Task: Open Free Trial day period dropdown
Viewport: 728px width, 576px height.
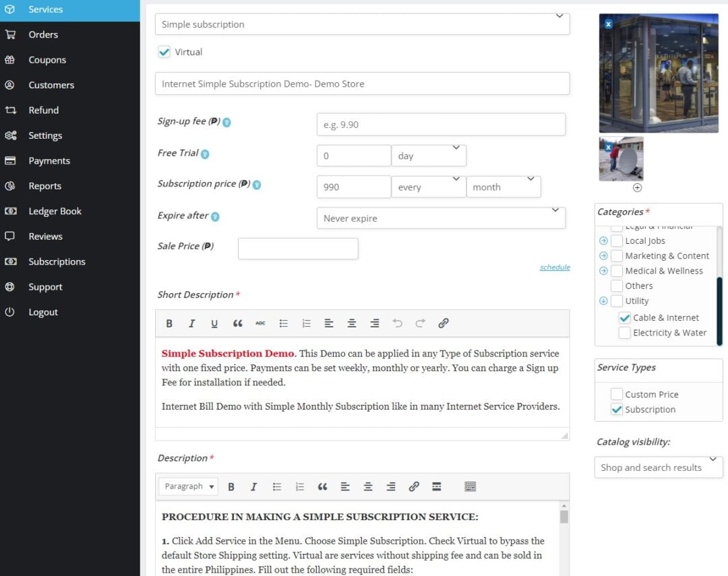Action: point(429,156)
